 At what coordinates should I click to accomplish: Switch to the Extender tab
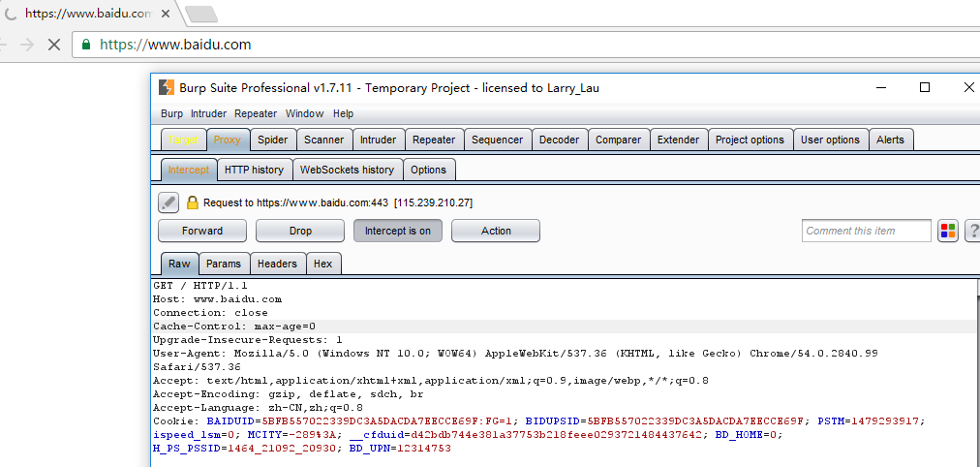(x=679, y=140)
